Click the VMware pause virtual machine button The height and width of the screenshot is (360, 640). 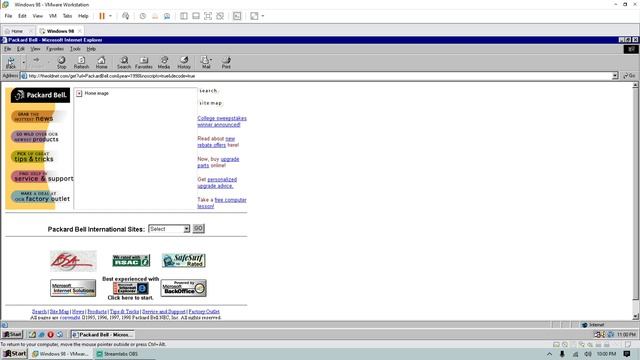(x=102, y=16)
